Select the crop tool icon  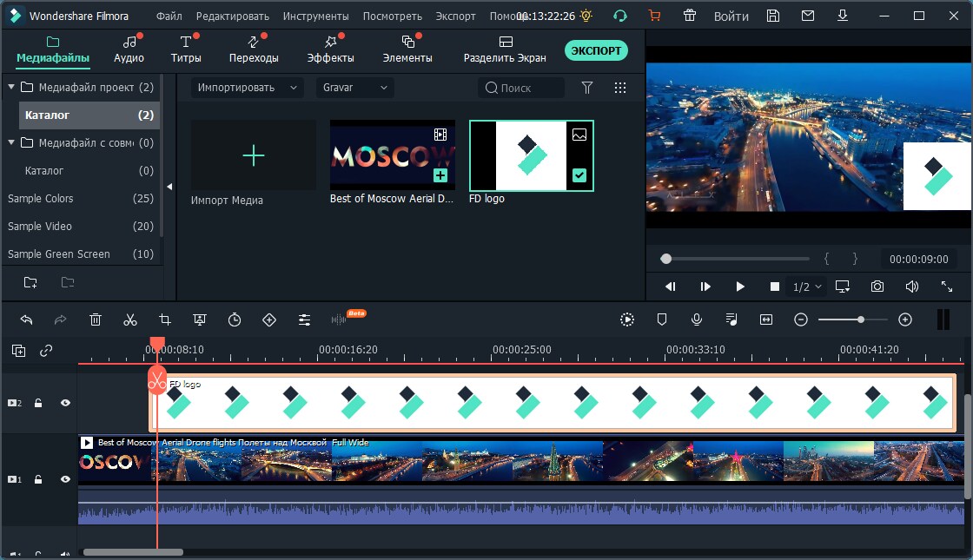(164, 320)
